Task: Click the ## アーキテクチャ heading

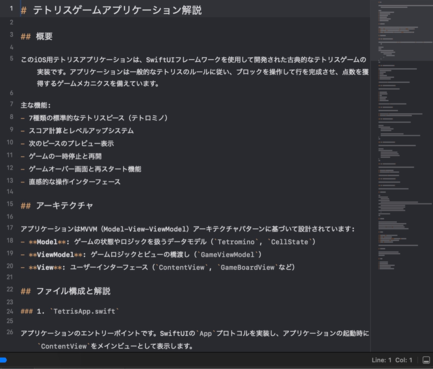Action: click(x=57, y=206)
